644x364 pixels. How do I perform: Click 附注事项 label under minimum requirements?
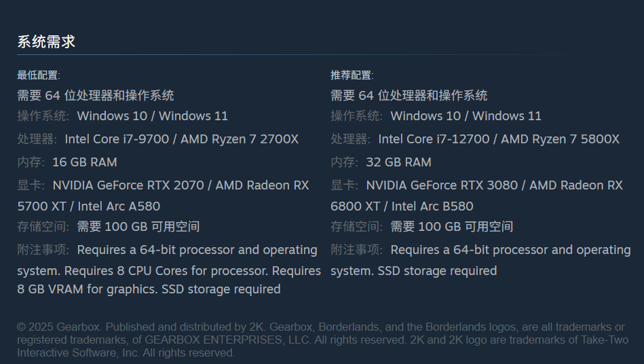(x=43, y=250)
